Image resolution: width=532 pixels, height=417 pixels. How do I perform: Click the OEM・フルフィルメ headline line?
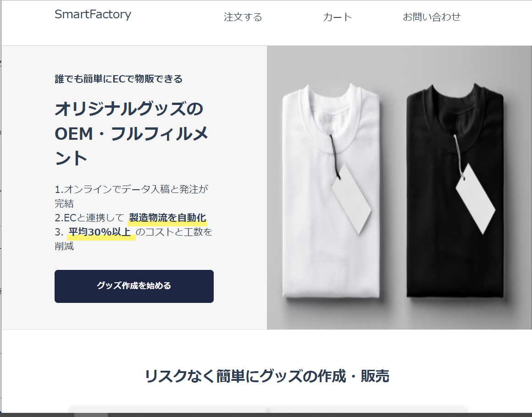131,133
